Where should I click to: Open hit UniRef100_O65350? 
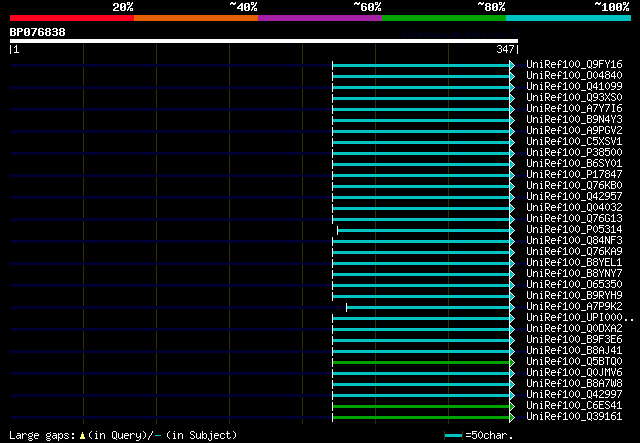point(574,285)
